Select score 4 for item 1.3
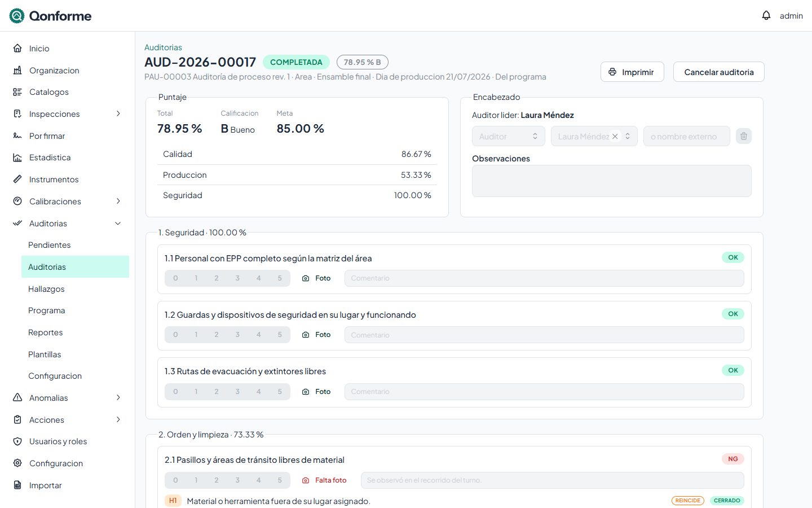 tap(259, 392)
